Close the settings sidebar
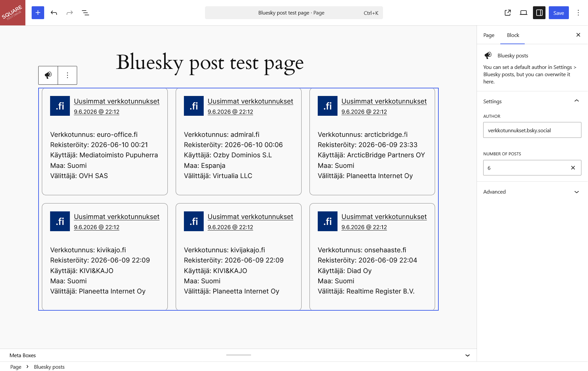This screenshot has width=588, height=371. (x=578, y=35)
